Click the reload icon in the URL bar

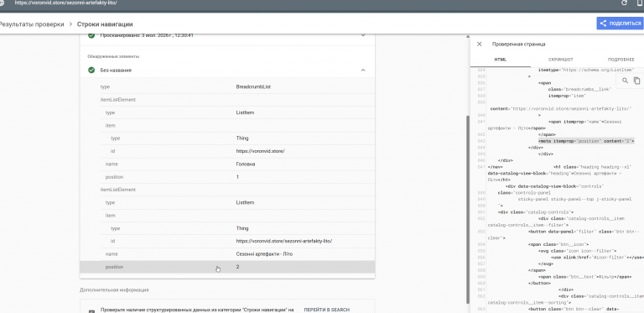624,3
